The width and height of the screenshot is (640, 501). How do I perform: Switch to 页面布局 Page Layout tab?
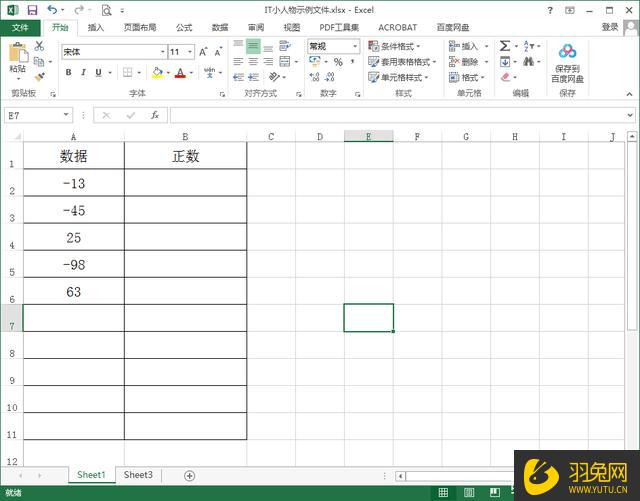coord(140,27)
